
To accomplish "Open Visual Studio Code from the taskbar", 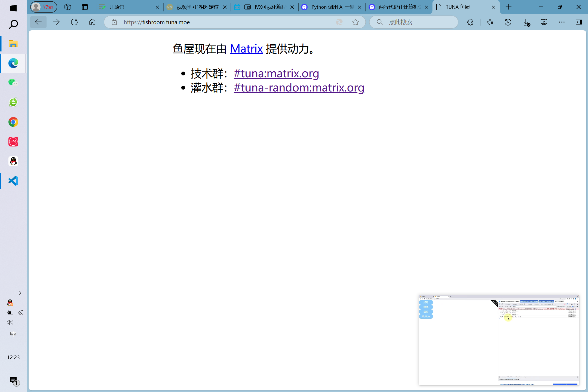I will coord(13,181).
